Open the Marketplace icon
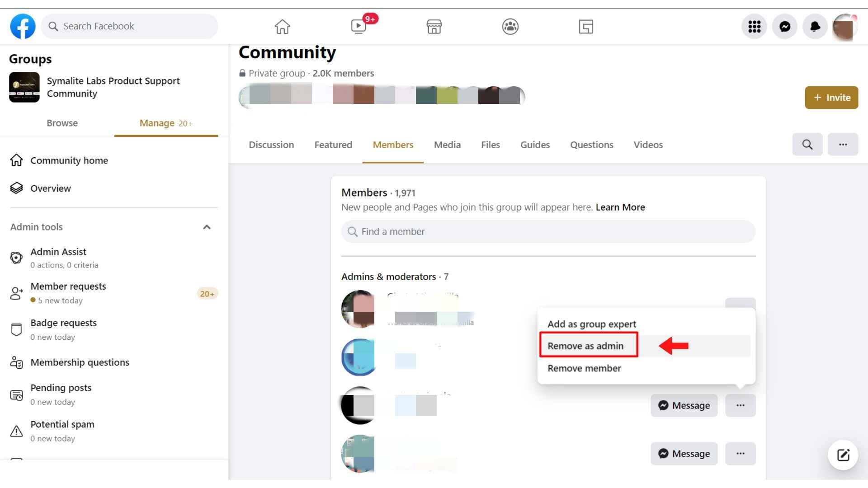Image resolution: width=868 pixels, height=488 pixels. point(434,27)
